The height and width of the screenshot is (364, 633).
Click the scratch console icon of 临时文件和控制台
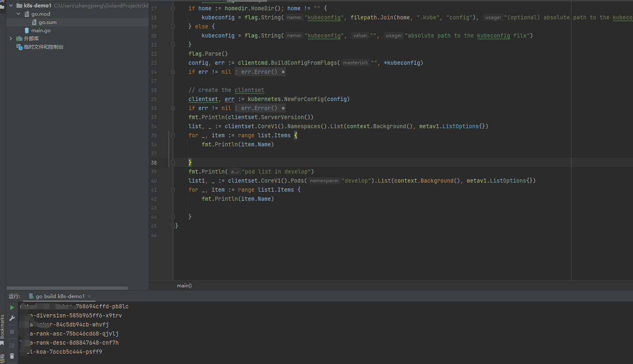[19, 47]
